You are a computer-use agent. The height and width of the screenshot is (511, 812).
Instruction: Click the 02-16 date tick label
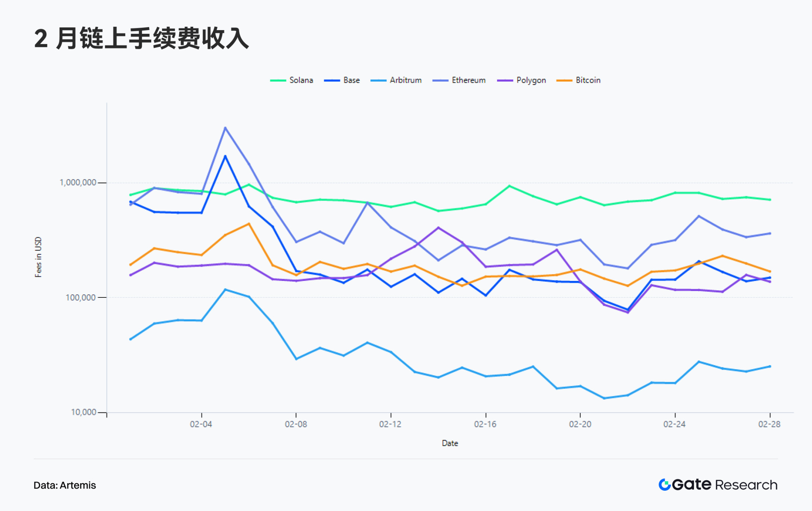click(485, 424)
